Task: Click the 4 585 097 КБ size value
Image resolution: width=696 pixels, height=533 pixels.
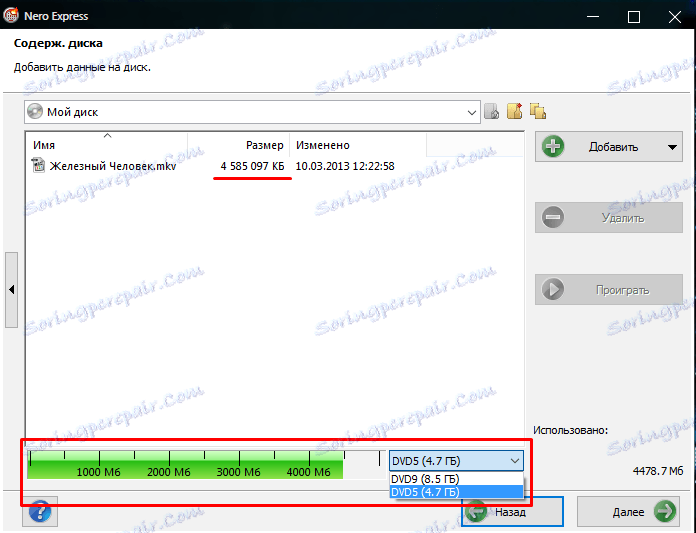Action: pyautogui.click(x=252, y=166)
